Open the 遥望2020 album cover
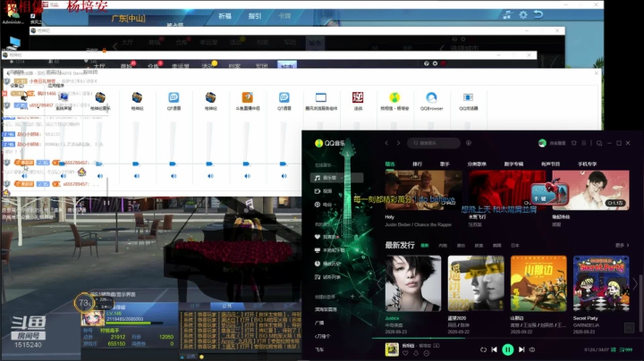This screenshot has width=644, height=361. point(476,283)
